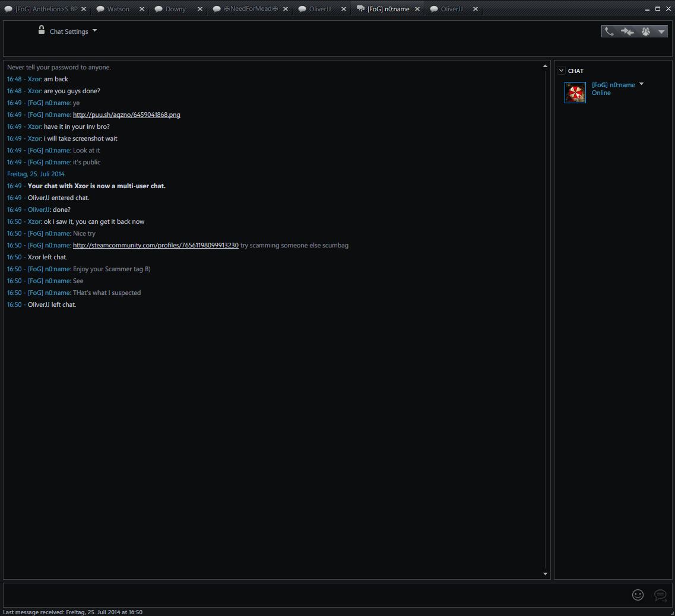Open the more-actions arrow after the group icon
Viewport: 675px width, 616px height.
(661, 32)
